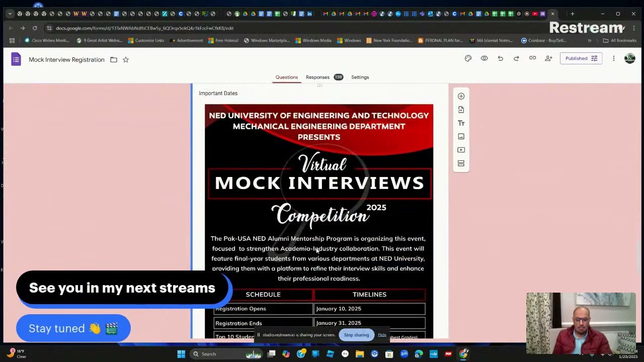Open the Coinbase bookmark
Image resolution: width=644 pixels, height=362 pixels.
pyautogui.click(x=543, y=40)
